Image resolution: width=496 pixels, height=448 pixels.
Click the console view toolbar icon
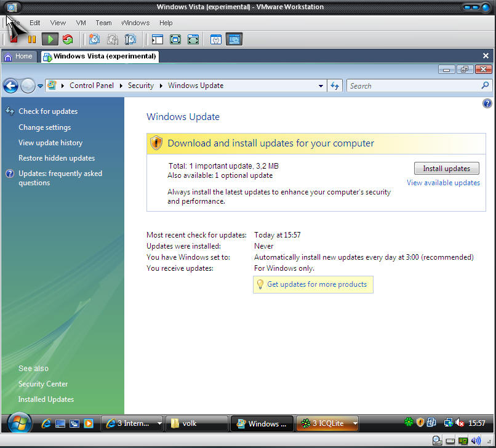click(x=234, y=39)
